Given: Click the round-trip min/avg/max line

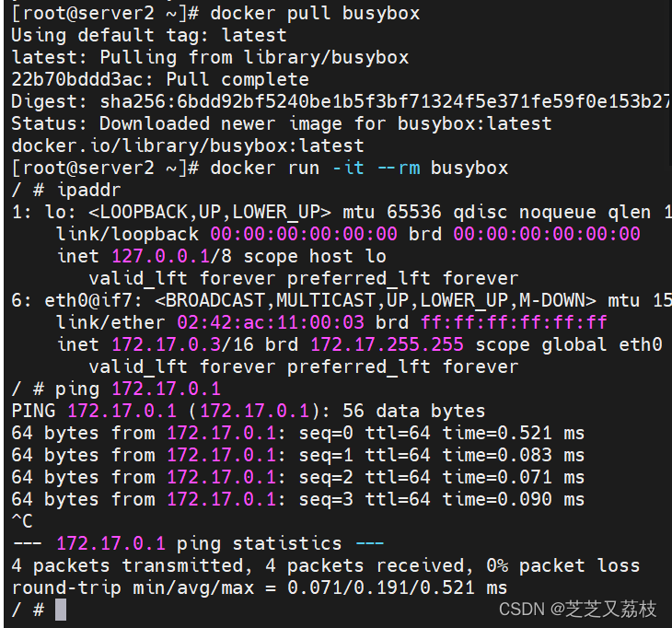Looking at the screenshot, I should tap(260, 587).
